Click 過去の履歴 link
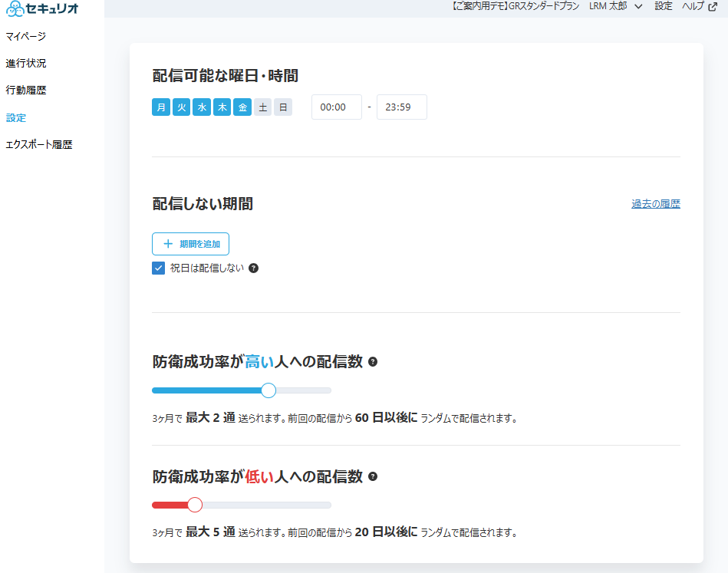This screenshot has height=573, width=728. point(656,204)
